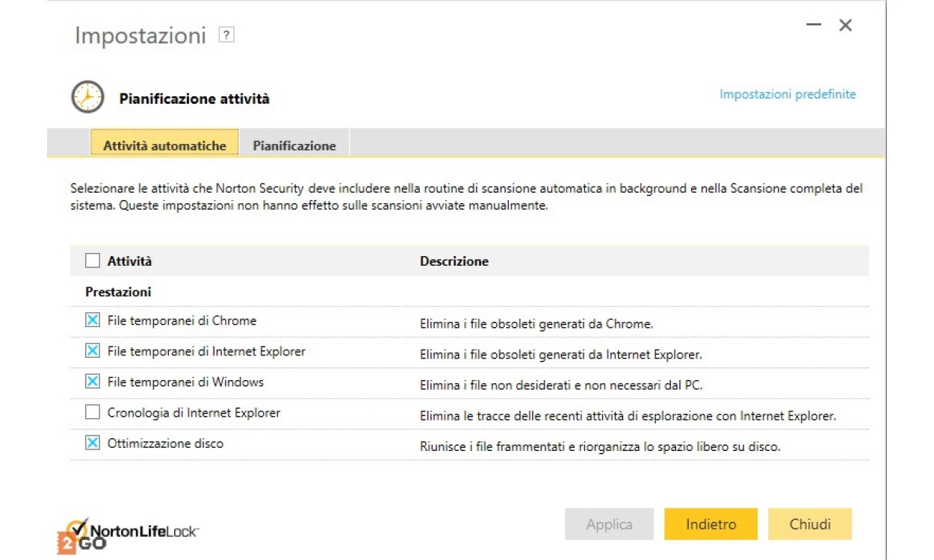Click the Chiudi button

[810, 524]
